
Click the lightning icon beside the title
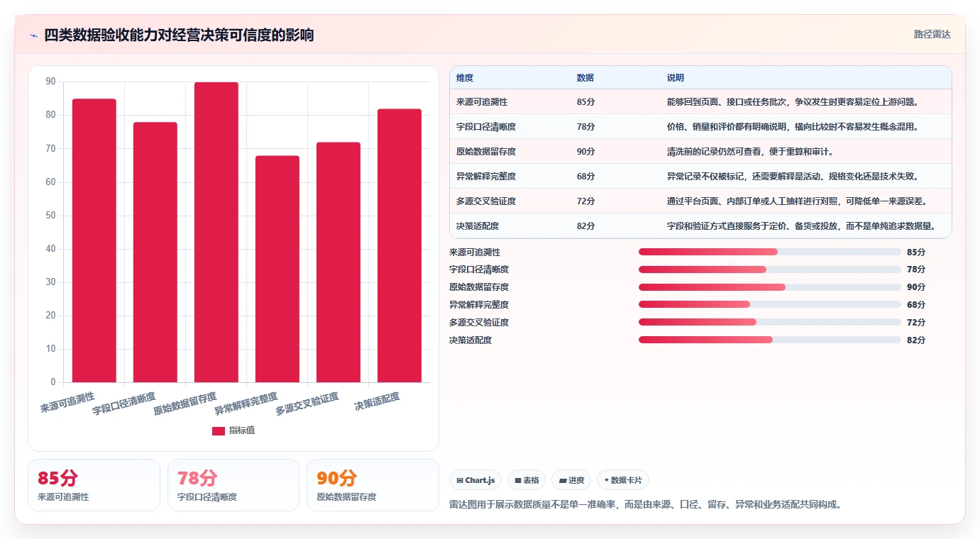pyautogui.click(x=33, y=35)
